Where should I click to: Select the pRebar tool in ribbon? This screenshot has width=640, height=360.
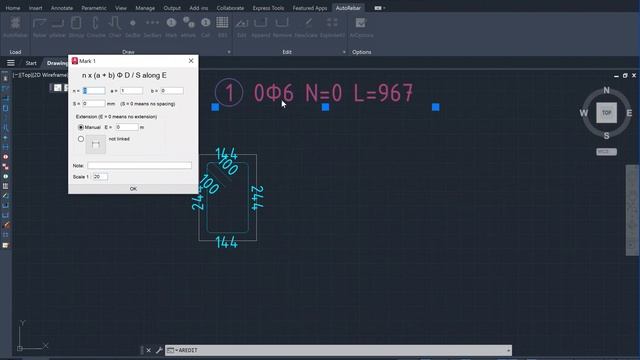58,27
